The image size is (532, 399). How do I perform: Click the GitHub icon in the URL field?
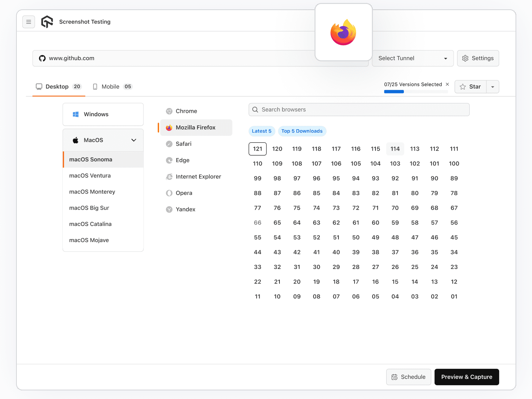point(42,58)
